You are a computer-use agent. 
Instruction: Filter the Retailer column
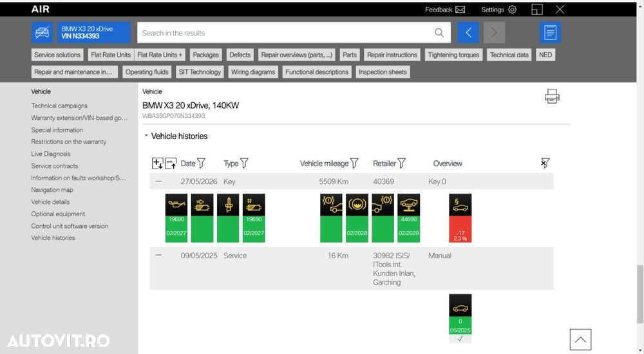click(402, 163)
